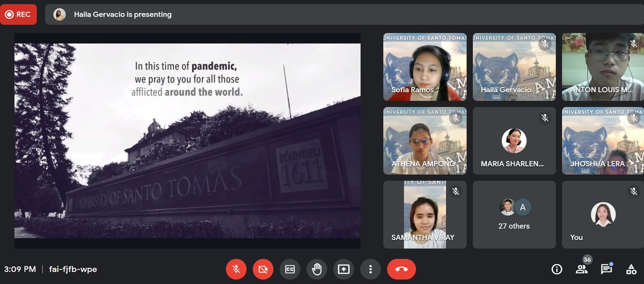Click your own "You" tile avatar
Screen dimensions: 644x284
[603, 214]
